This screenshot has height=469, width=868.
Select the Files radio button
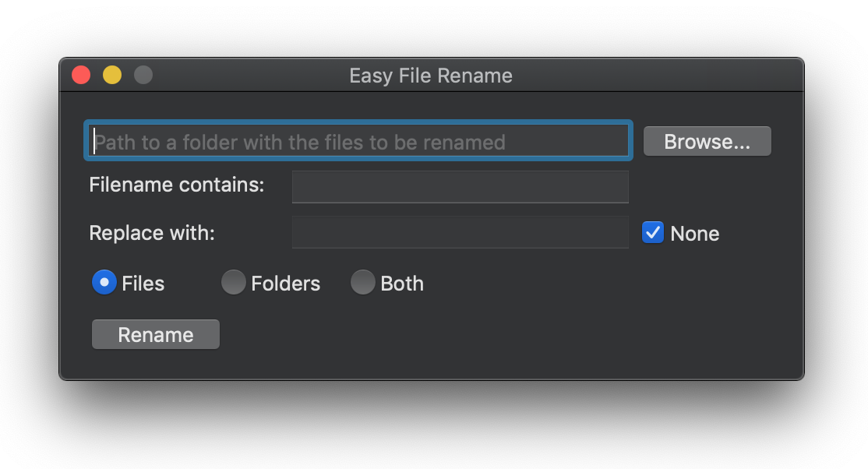(104, 282)
